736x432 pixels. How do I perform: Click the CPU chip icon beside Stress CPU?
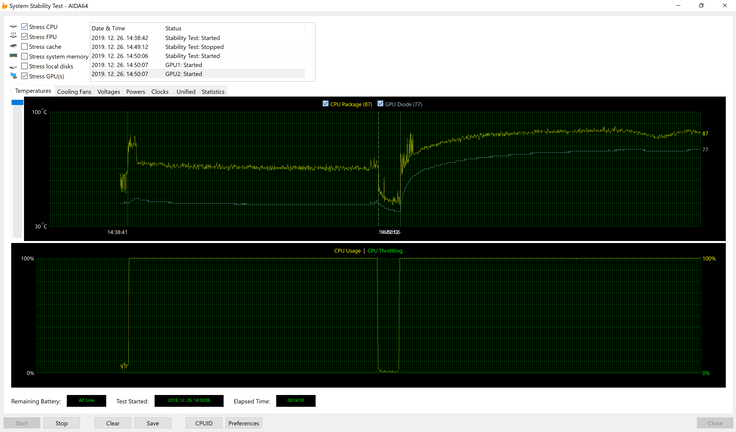tap(13, 27)
